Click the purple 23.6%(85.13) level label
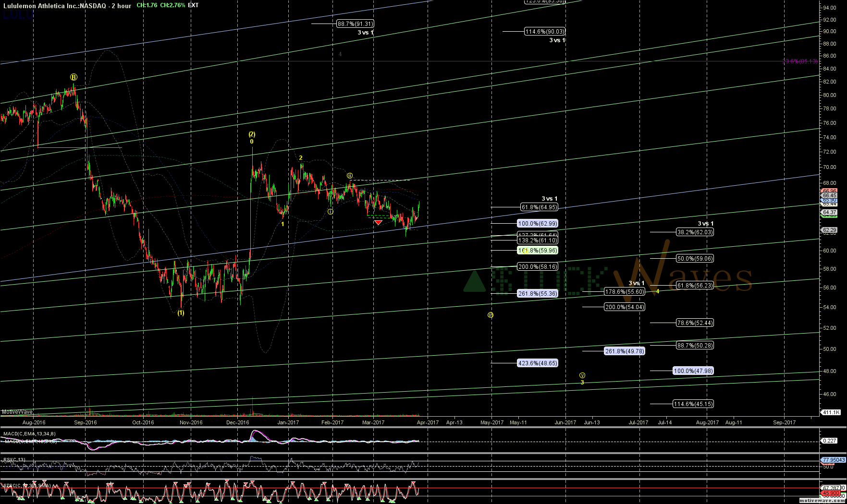 (799, 61)
